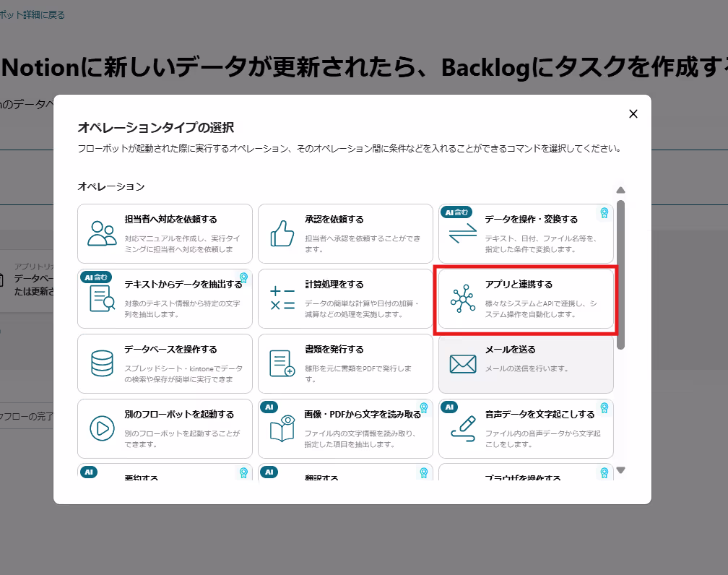Click the premium badge on ブラウザを操作する card
Viewport: 728px width, 575px height.
tap(604, 473)
